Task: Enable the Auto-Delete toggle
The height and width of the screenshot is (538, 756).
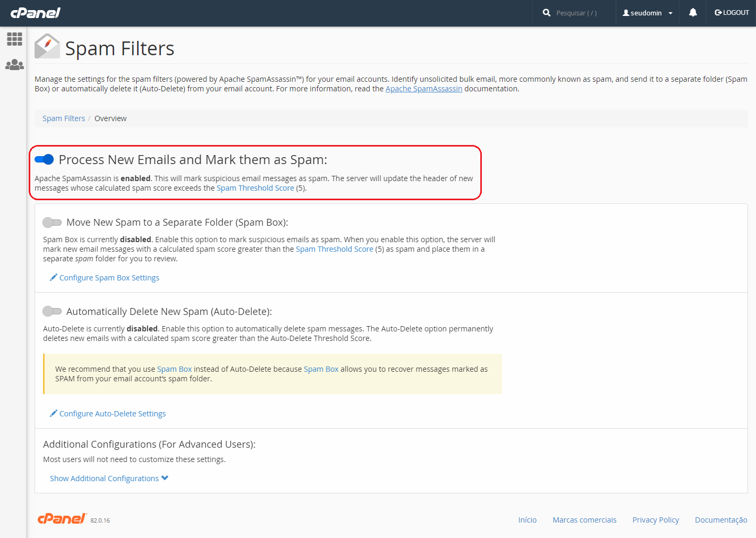Action: tap(52, 311)
